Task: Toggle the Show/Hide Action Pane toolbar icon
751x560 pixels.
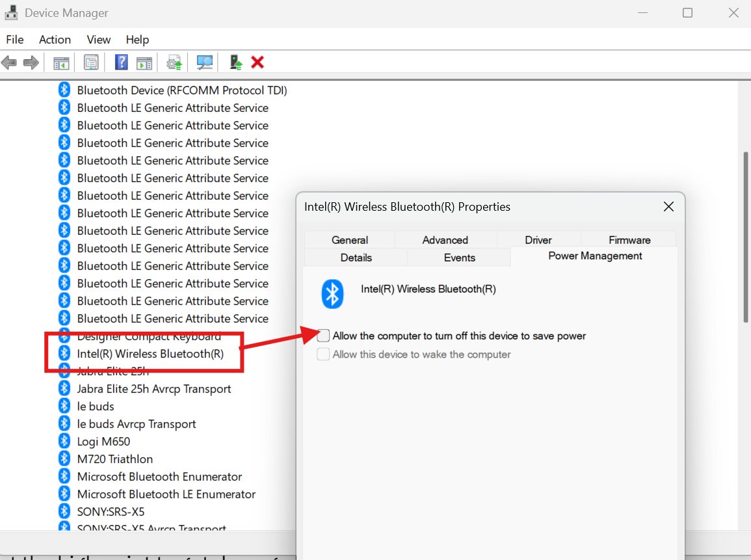Action: coord(144,62)
